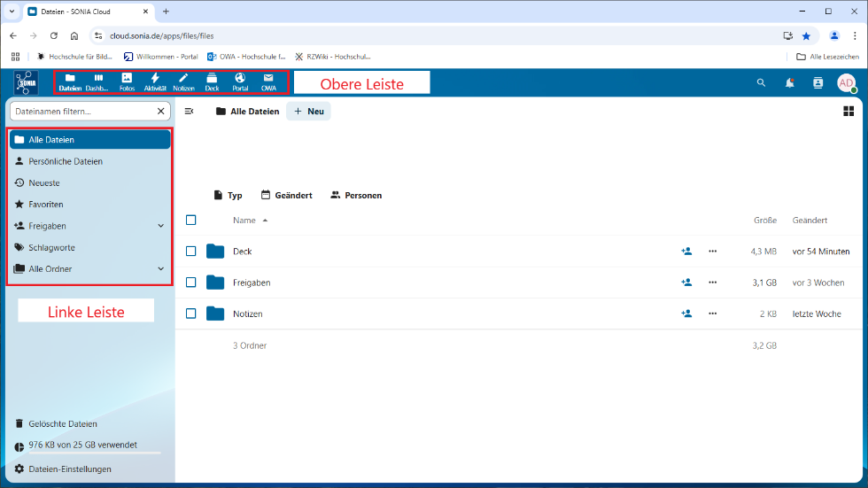
Task: Tick the checkbox for Freigaben folder
Action: click(190, 283)
